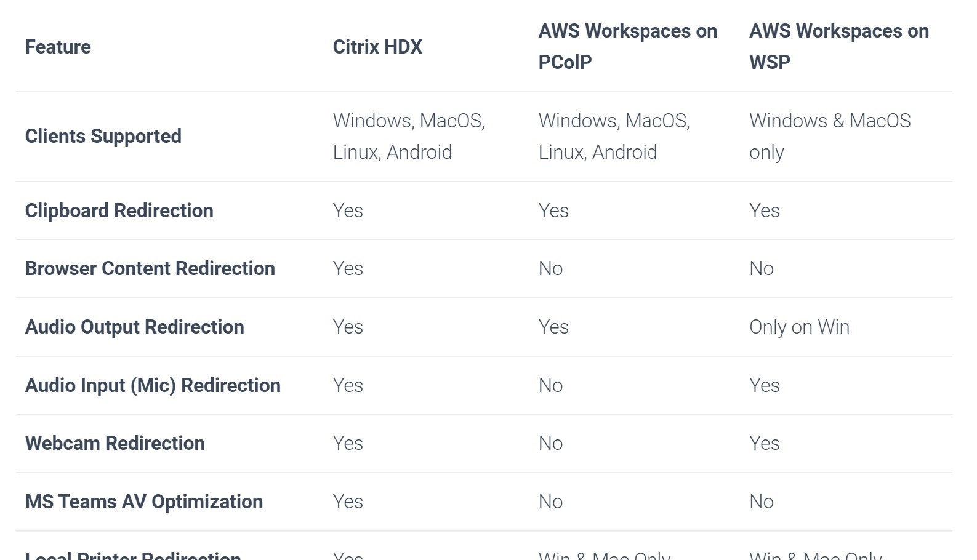
Task: Click the Feature column header
Action: click(58, 47)
